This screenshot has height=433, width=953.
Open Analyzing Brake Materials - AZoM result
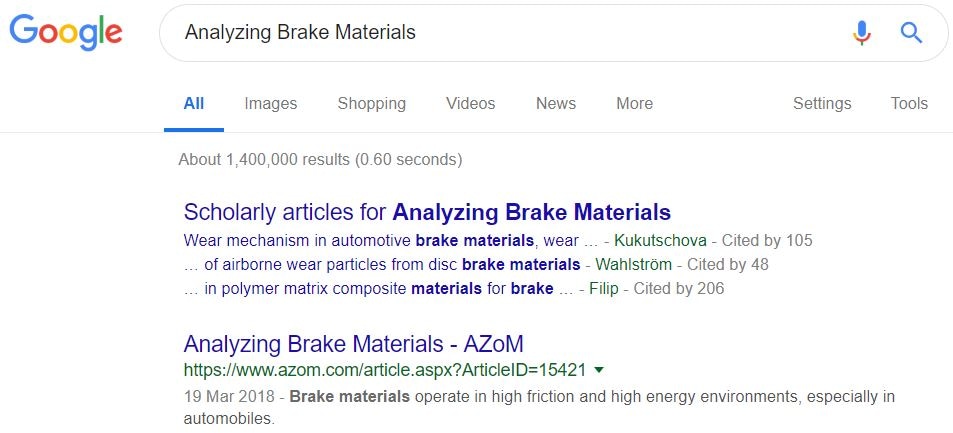pos(353,344)
